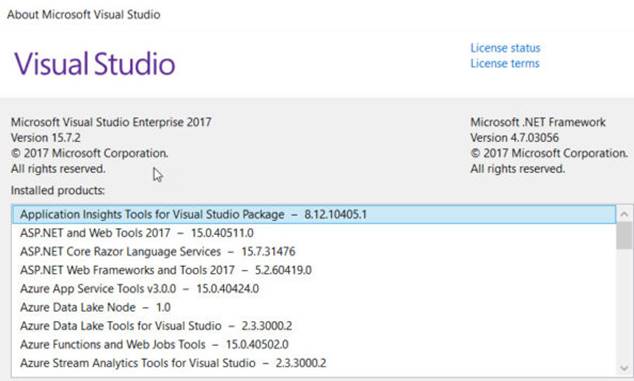
Task: Click the Version 4.7.03056 text
Action: [x=514, y=138]
